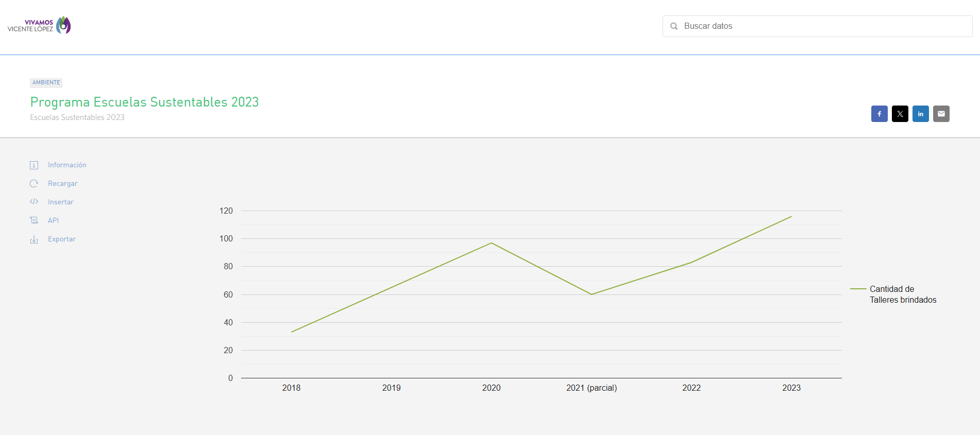Toggle the Cantidad de Talleres brindados legend series

(x=903, y=294)
